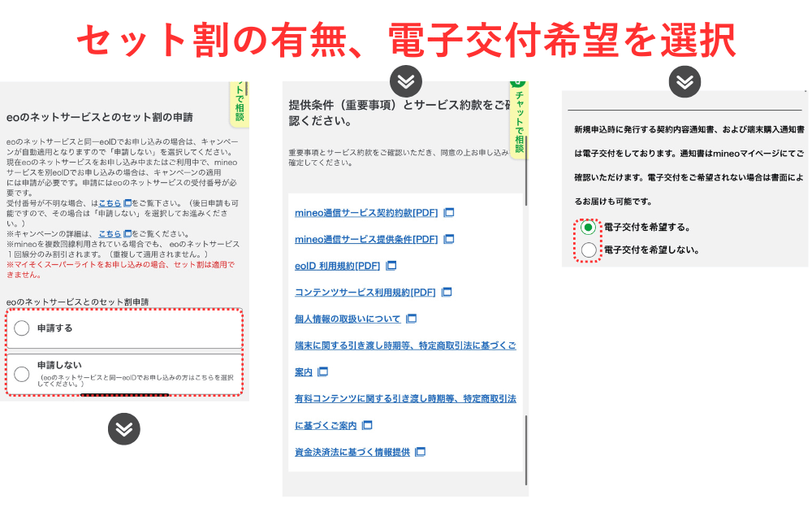Image resolution: width=812 pixels, height=508 pixels.
Task: Click scrollbar of the terms document list
Action: (x=526, y=449)
